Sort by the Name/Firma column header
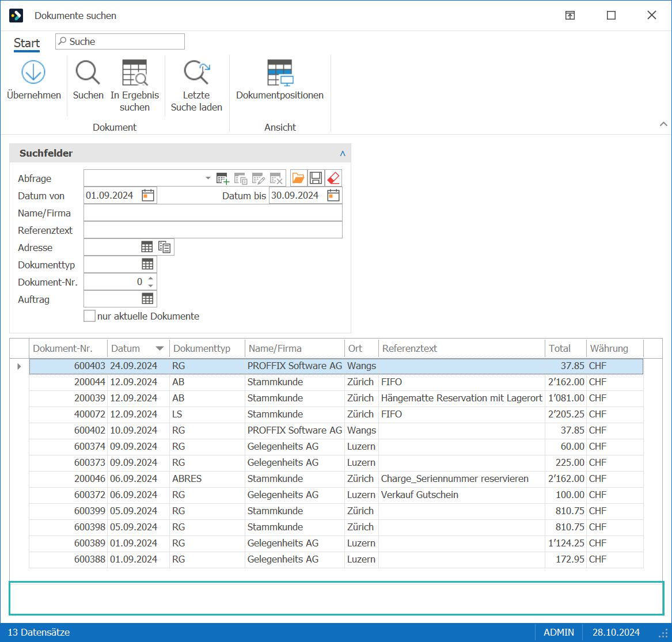672x642 pixels. point(295,348)
